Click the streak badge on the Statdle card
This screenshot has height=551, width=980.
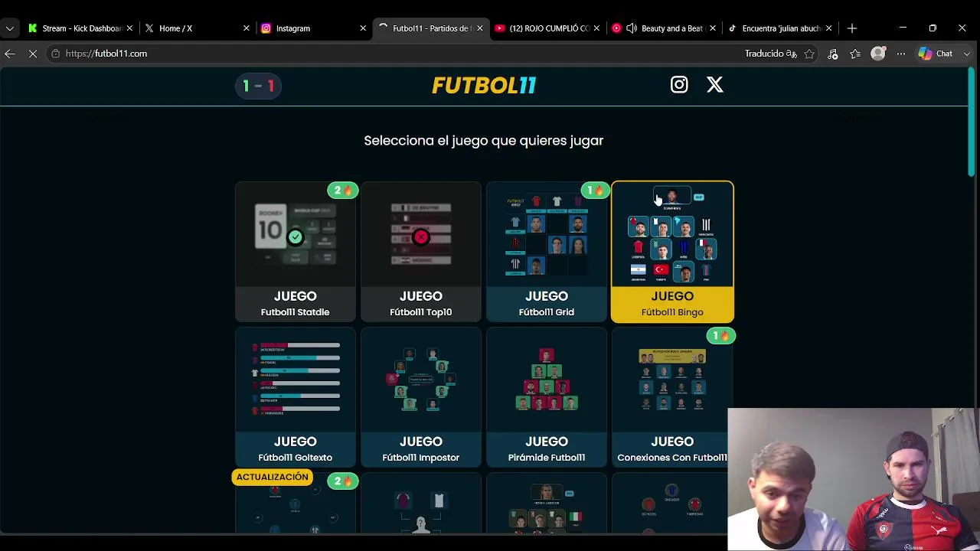pyautogui.click(x=343, y=191)
